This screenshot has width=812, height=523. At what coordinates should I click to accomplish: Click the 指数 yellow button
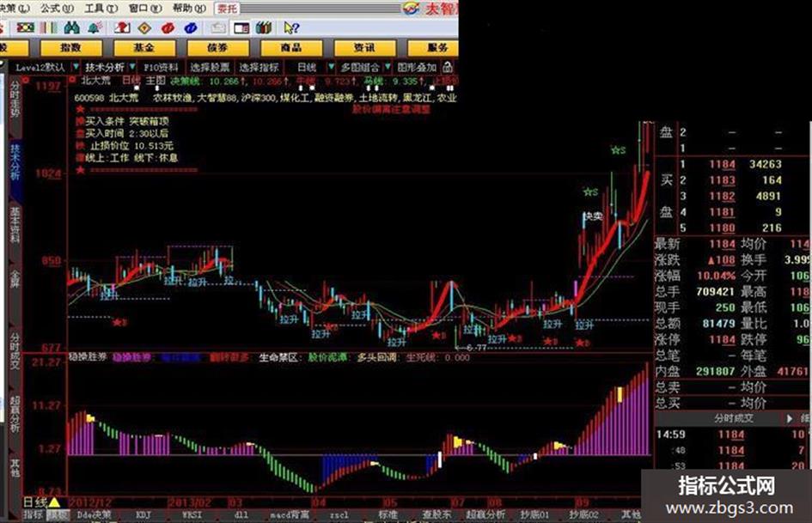point(71,47)
